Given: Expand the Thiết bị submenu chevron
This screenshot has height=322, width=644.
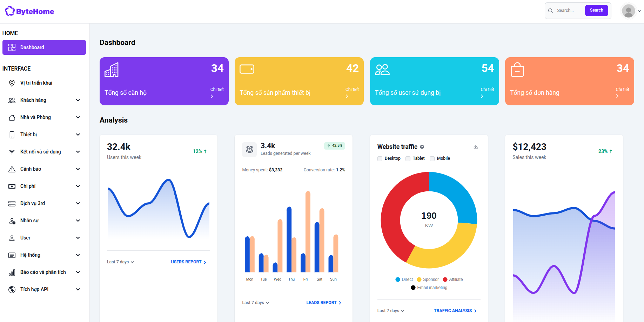Looking at the screenshot, I should pyautogui.click(x=78, y=134).
